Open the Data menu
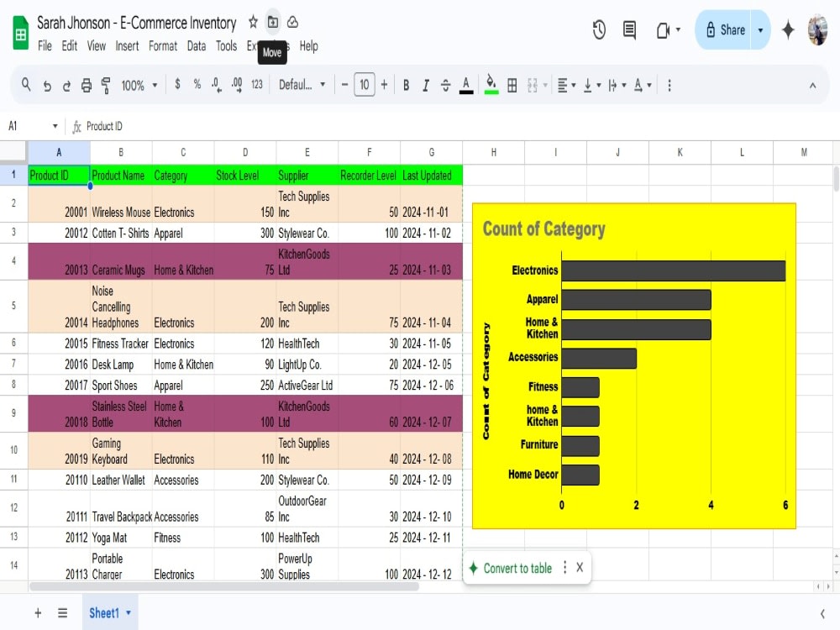The image size is (840, 630). coord(197,46)
